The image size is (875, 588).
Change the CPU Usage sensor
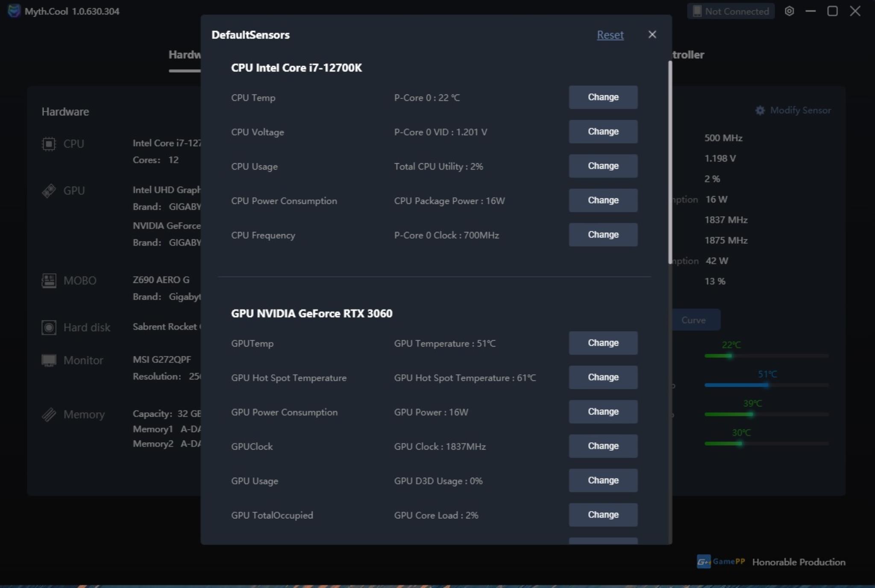pyautogui.click(x=603, y=166)
